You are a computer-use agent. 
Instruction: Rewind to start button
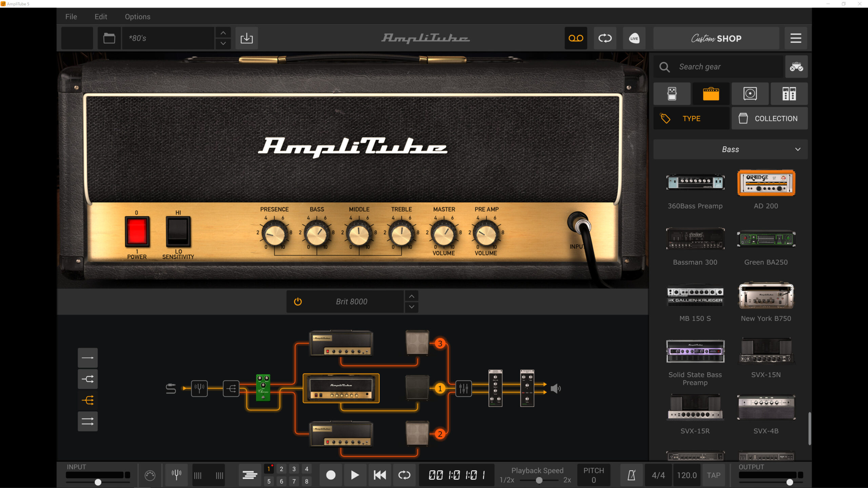coord(379,475)
